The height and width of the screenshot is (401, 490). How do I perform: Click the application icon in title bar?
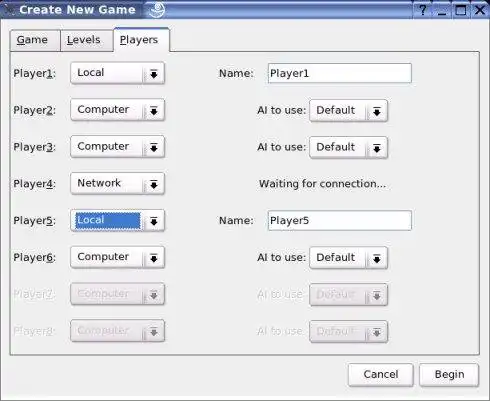tap(9, 10)
